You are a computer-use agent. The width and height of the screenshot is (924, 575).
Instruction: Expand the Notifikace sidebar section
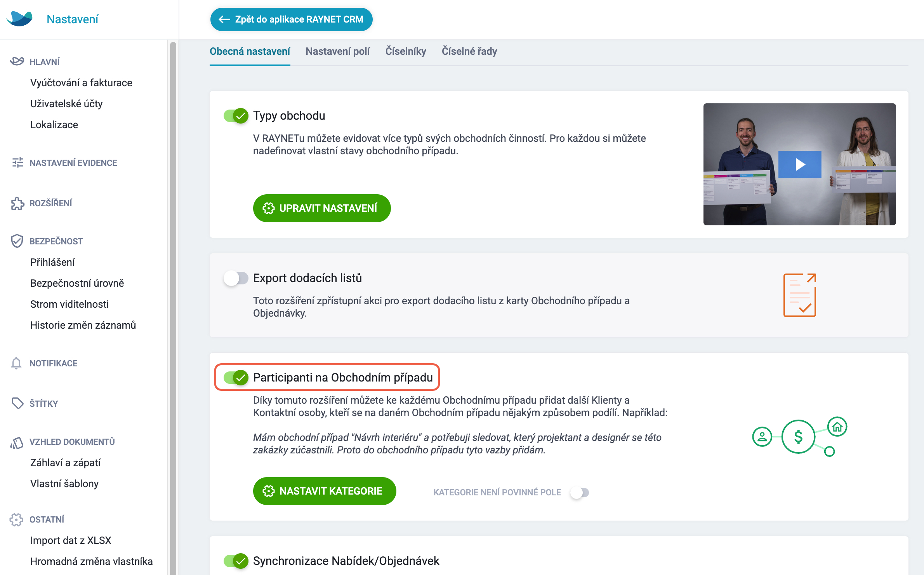tap(53, 363)
